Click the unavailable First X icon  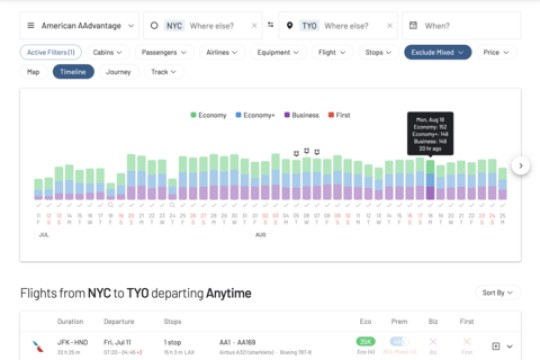tap(467, 341)
